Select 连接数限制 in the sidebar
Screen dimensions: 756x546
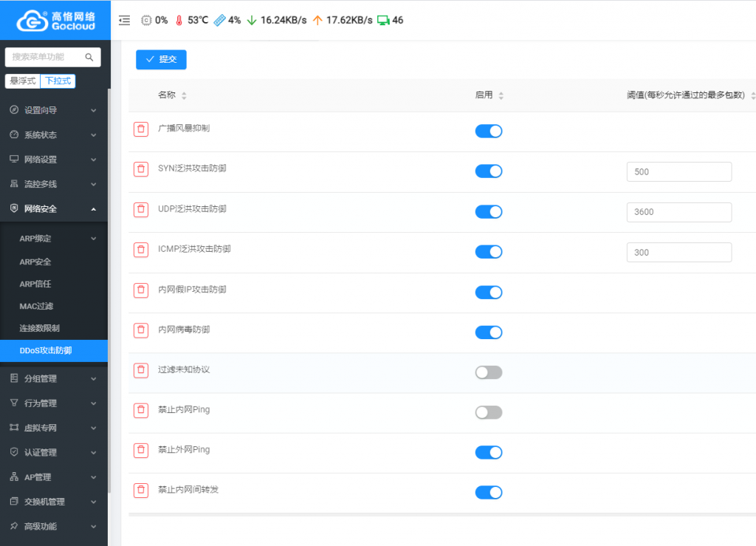pos(40,328)
